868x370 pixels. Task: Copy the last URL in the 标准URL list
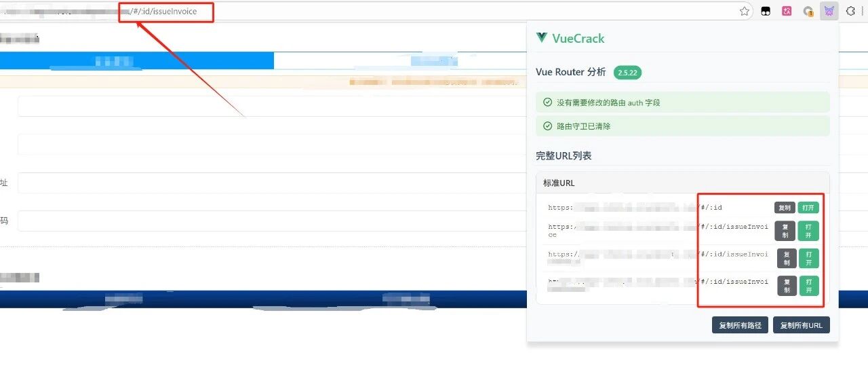click(786, 285)
